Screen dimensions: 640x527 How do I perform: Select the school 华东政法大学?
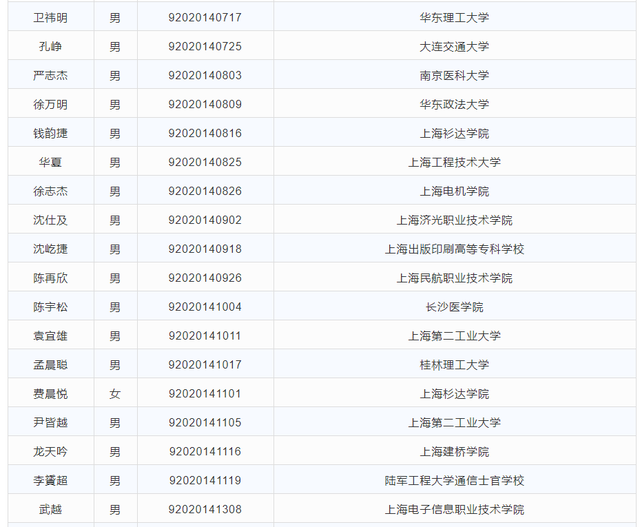pyautogui.click(x=454, y=105)
